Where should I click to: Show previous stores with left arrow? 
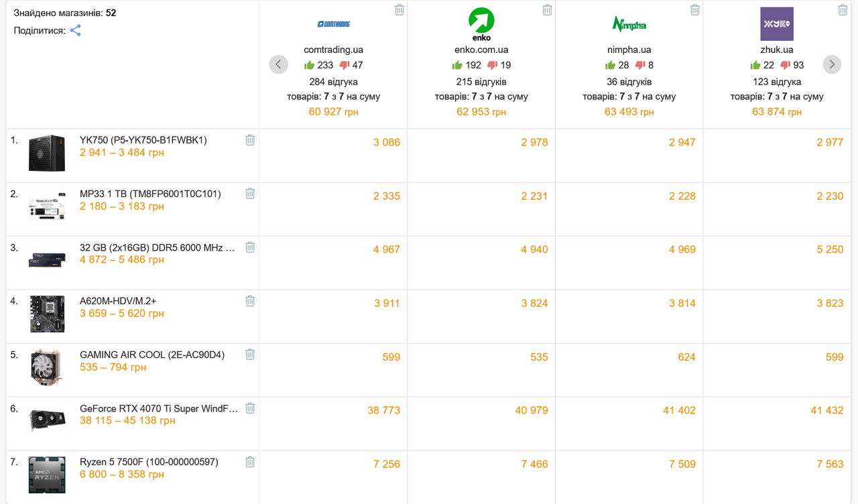coord(278,64)
